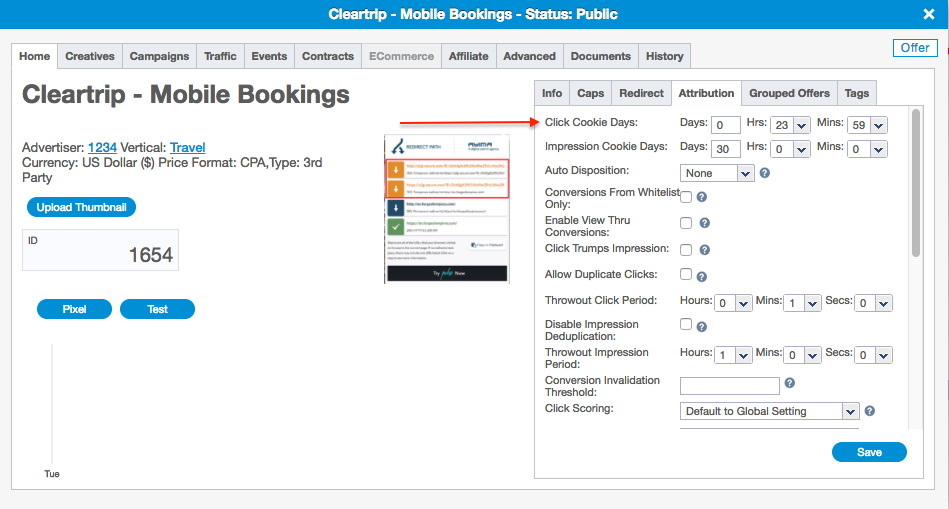
Task: Expand Click Scoring dropdown
Action: click(851, 412)
